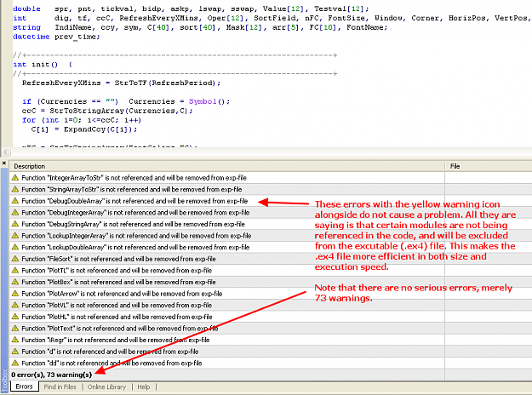The image size is (532, 395).
Task: Click the double variable declaration line
Action: (191, 9)
